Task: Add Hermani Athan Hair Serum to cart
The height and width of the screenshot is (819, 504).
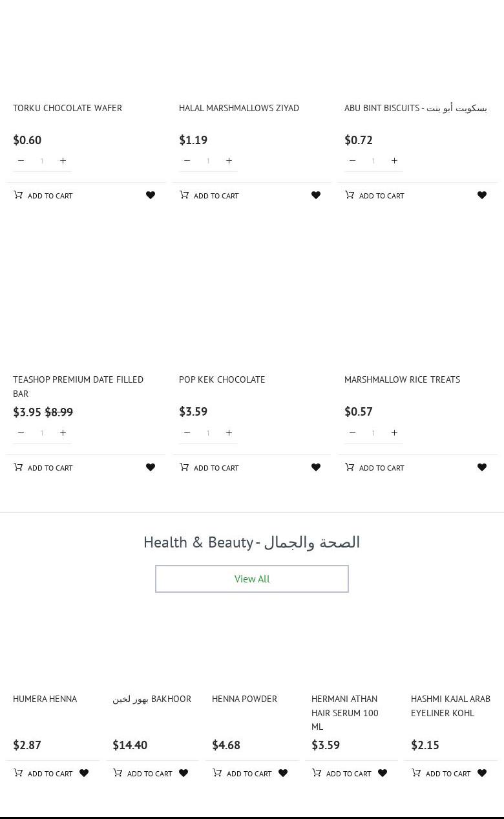Action: point(342,773)
